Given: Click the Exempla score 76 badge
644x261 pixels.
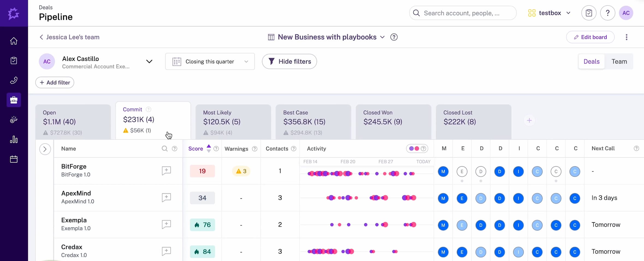Looking at the screenshot, I should pos(202,225).
